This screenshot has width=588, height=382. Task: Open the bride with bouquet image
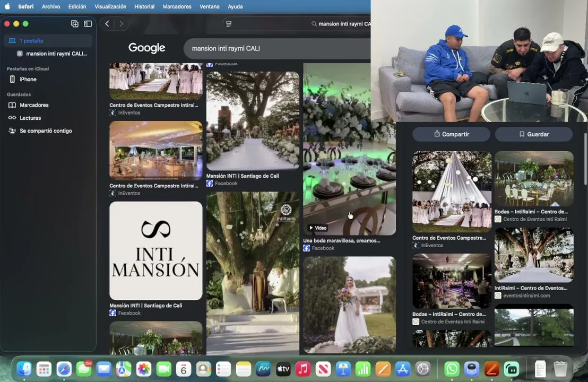coord(349,305)
